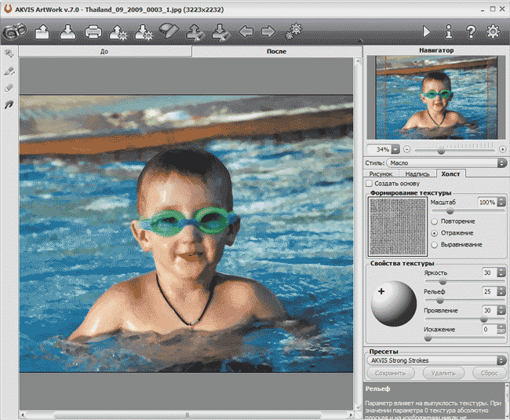The image size is (510, 420).
Task: Open the 34% zoom level dropdown
Action: (395, 148)
